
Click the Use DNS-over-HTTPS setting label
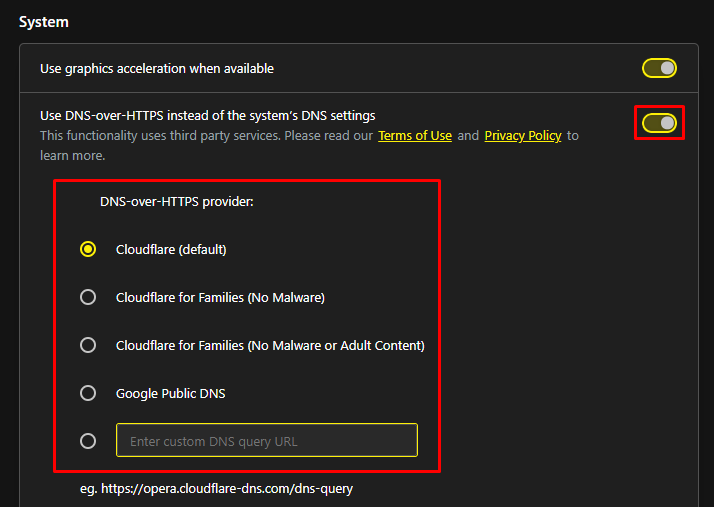[208, 116]
